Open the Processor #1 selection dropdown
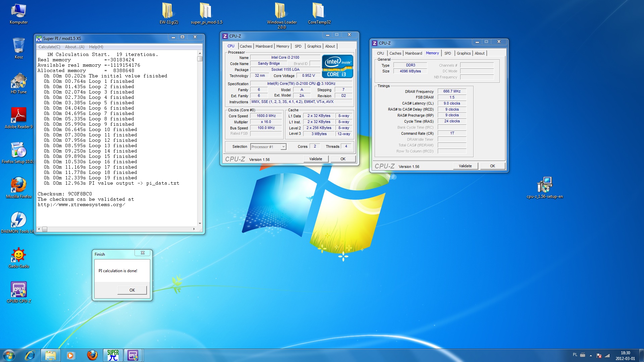This screenshot has height=362, width=644. point(268,147)
